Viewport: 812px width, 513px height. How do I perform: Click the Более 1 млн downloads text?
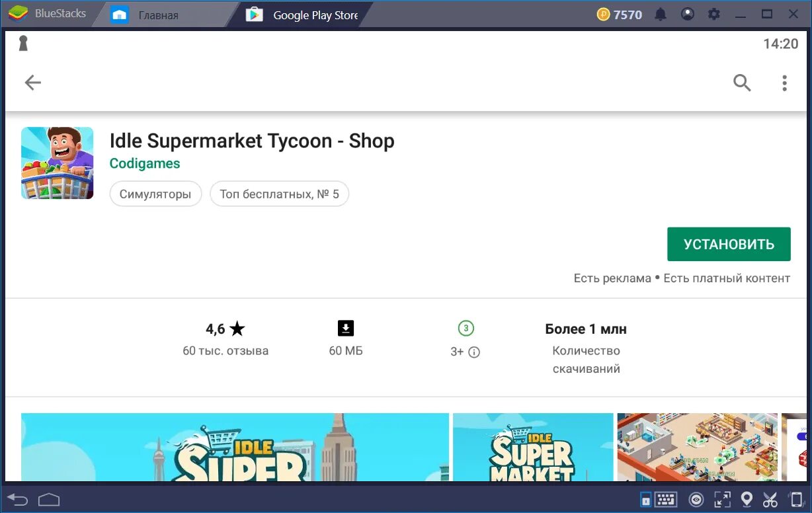click(586, 329)
